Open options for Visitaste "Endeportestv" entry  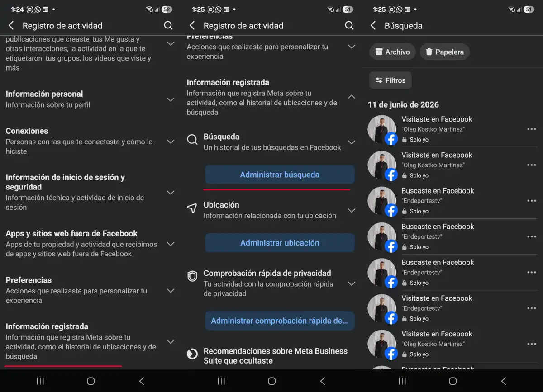click(x=532, y=308)
